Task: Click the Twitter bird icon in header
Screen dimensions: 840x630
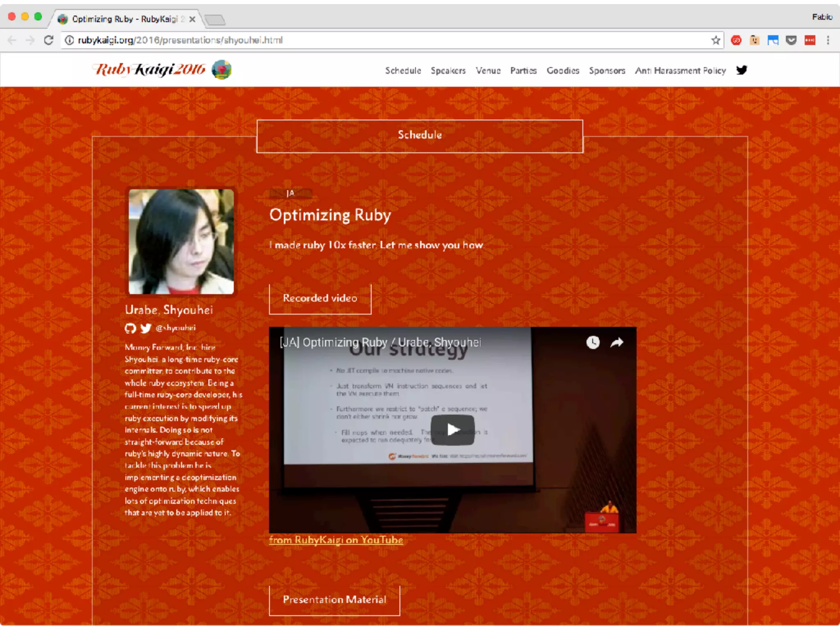Action: click(741, 70)
